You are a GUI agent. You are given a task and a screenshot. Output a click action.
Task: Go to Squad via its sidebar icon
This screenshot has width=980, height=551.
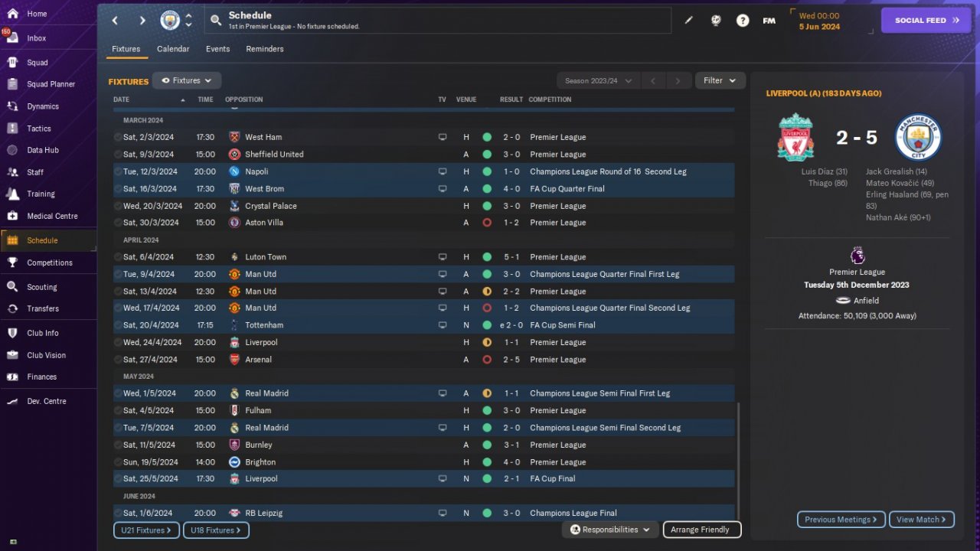point(12,62)
